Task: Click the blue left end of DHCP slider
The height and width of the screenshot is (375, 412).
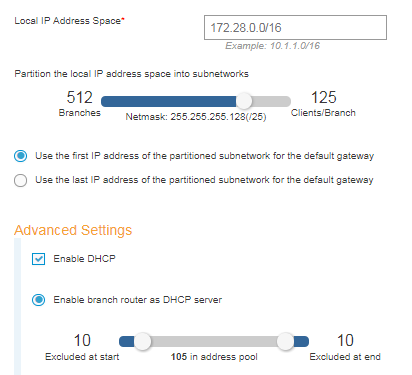Action: (127, 341)
